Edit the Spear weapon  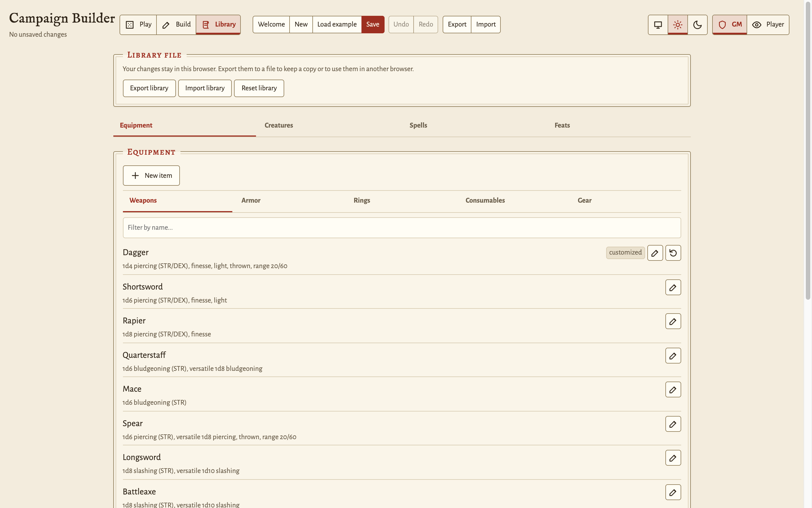tap(673, 424)
